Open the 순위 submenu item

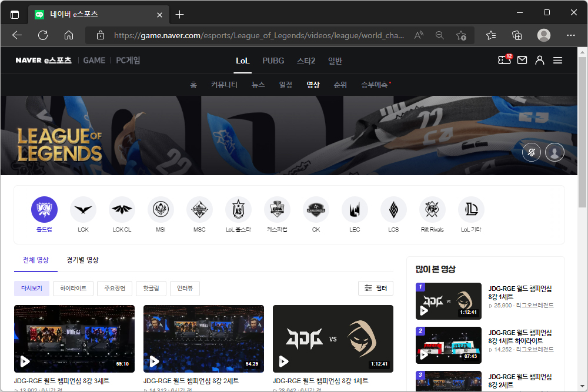coord(340,85)
